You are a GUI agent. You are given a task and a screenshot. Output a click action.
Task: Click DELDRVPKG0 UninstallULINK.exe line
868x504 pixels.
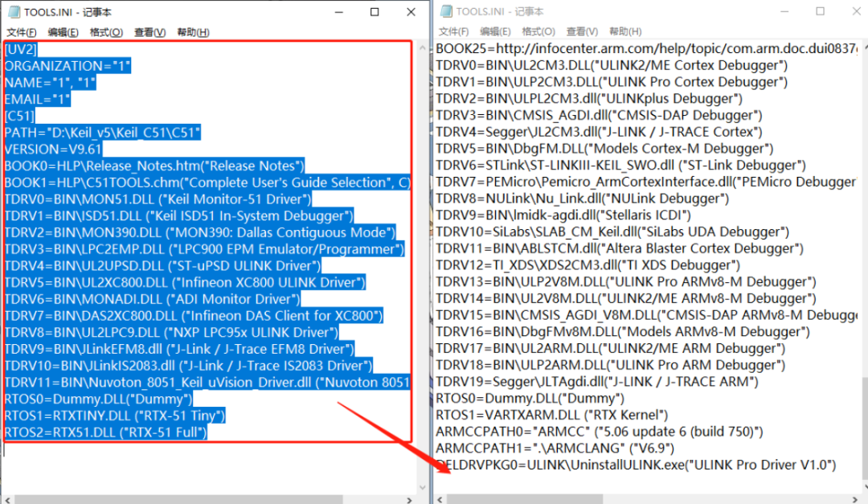pos(636,465)
